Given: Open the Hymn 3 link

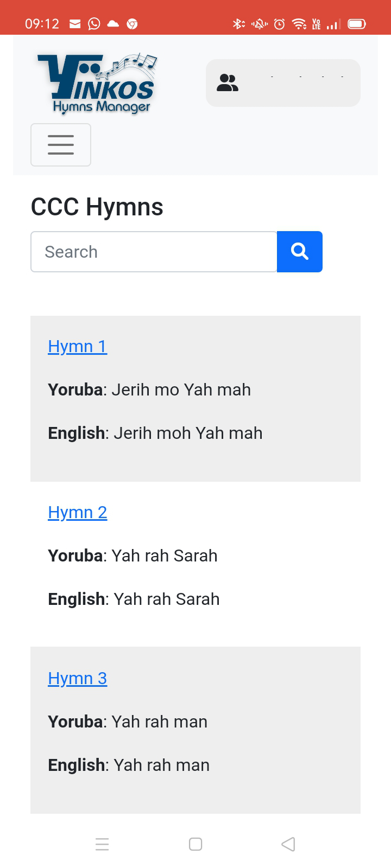Looking at the screenshot, I should (x=77, y=678).
